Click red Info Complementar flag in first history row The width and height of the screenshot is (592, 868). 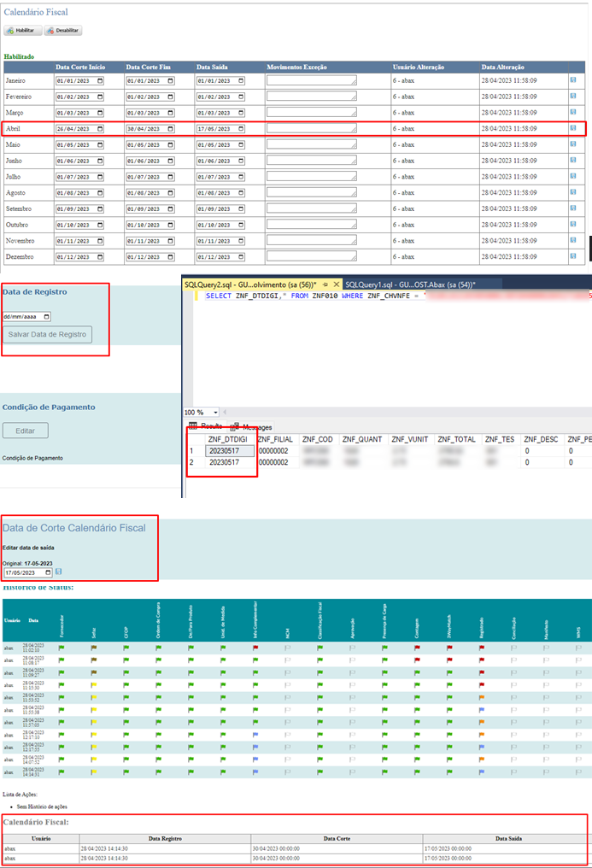(254, 648)
